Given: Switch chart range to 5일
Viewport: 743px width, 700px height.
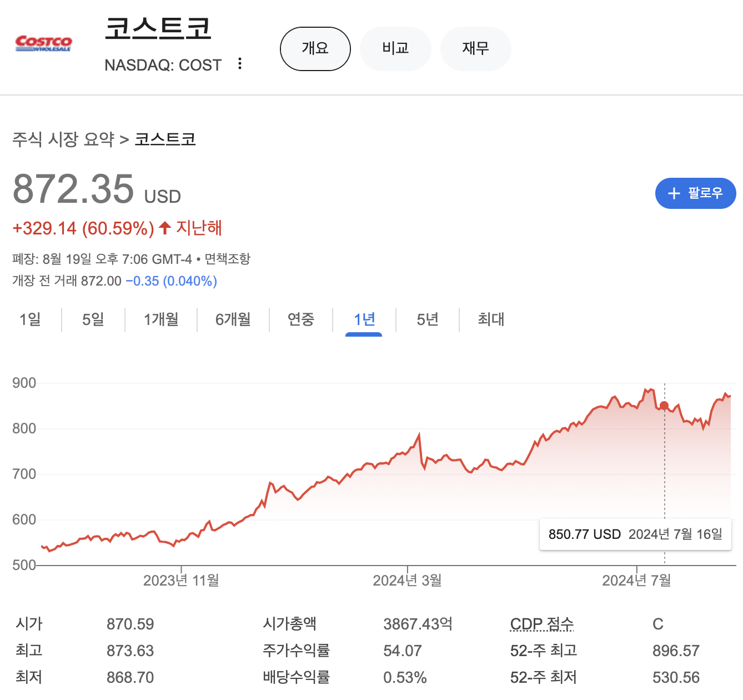Looking at the screenshot, I should (93, 319).
